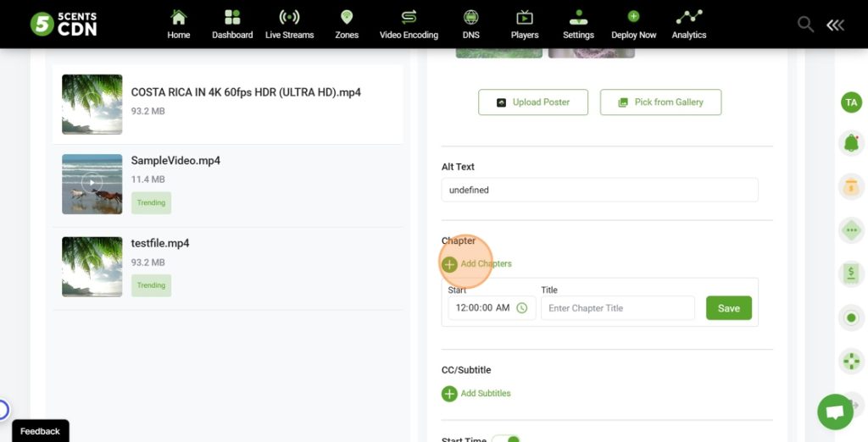The height and width of the screenshot is (442, 868).
Task: Select the SampleVideo.mp4 thumbnail
Action: pos(92,184)
